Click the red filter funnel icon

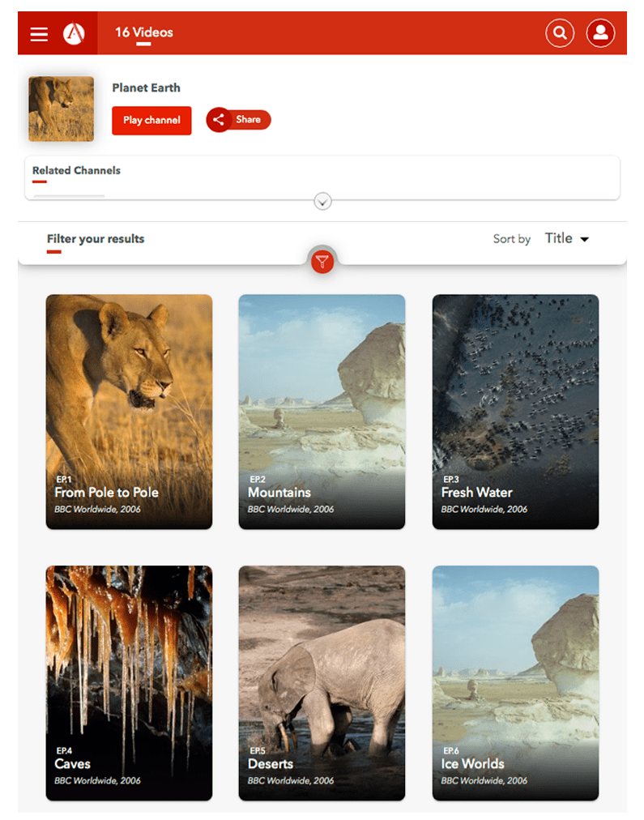click(322, 261)
